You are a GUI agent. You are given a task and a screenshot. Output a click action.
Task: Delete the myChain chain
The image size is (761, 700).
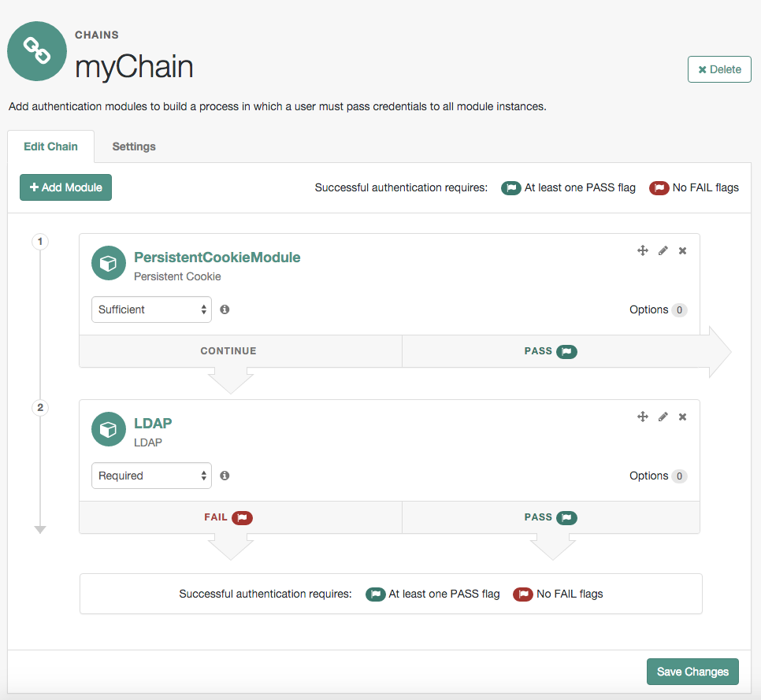coord(719,69)
